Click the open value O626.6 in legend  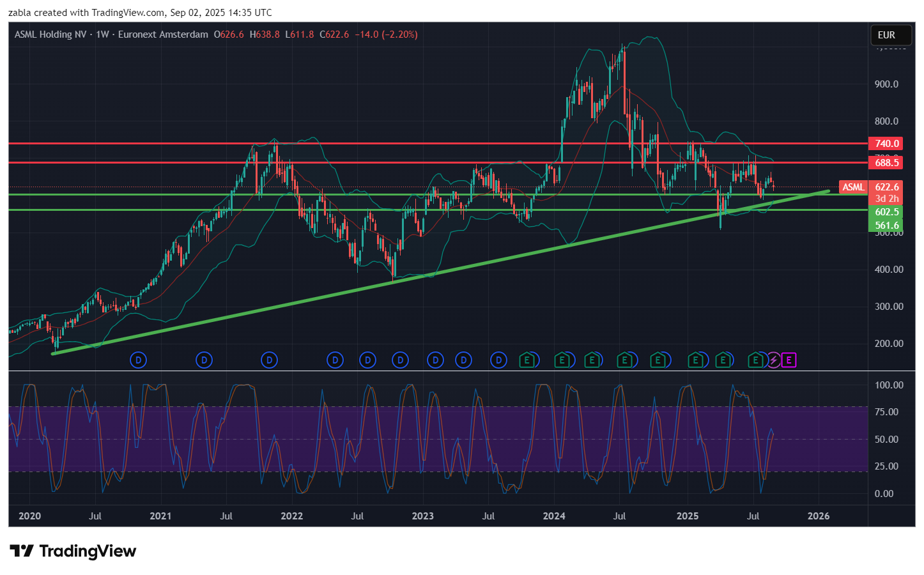coord(229,34)
